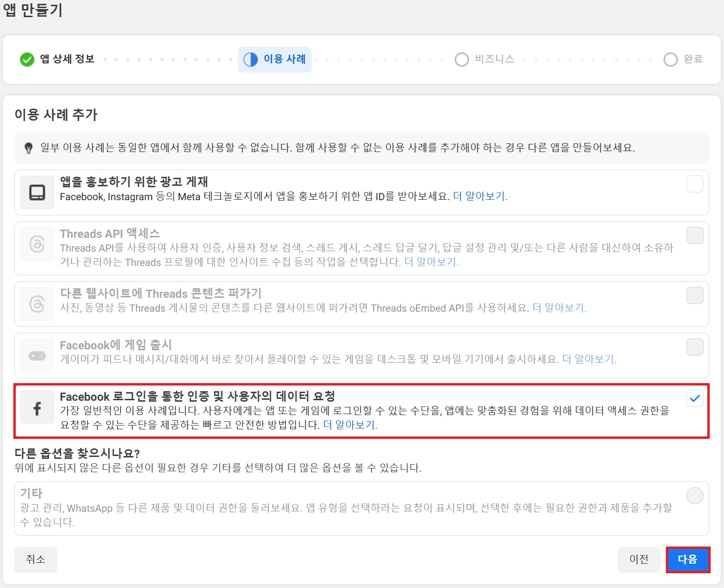Check the Facebook에 게임 출시 checkbox
The width and height of the screenshot is (724, 588).
click(695, 347)
